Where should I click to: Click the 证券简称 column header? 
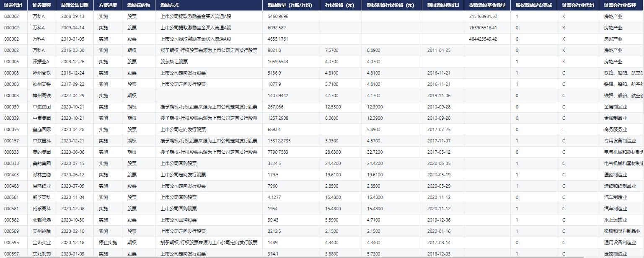click(x=41, y=5)
